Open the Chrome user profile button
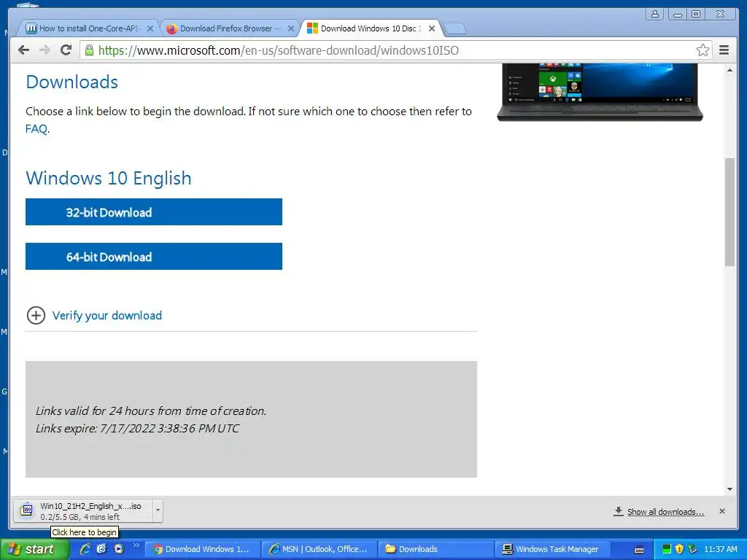The width and height of the screenshot is (747, 560). click(x=655, y=14)
